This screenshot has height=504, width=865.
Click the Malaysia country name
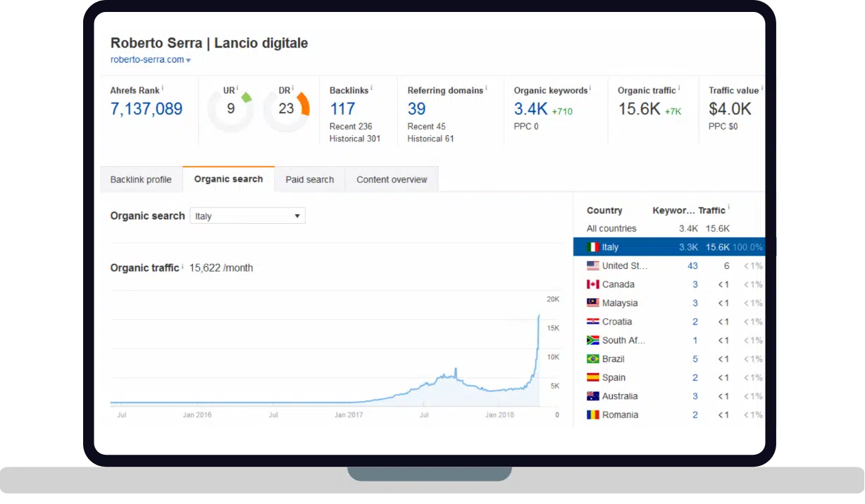(620, 303)
